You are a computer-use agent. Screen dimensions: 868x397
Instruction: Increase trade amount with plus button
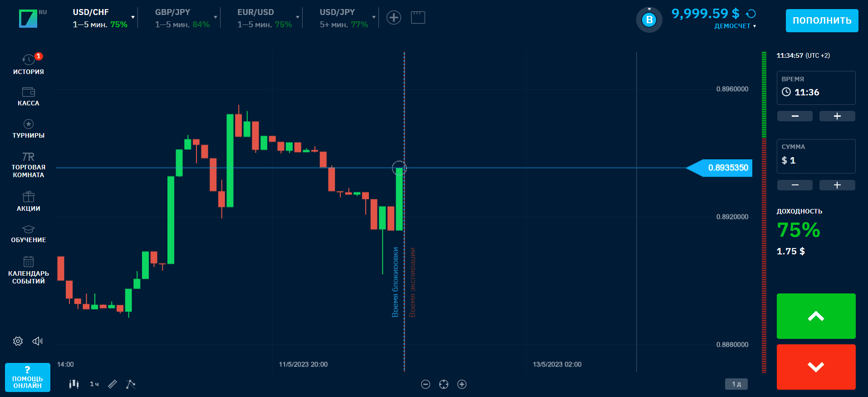837,185
